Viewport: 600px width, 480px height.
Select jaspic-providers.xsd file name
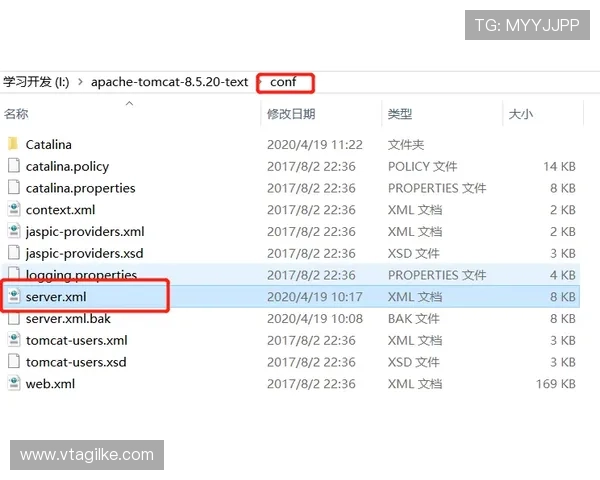(85, 254)
